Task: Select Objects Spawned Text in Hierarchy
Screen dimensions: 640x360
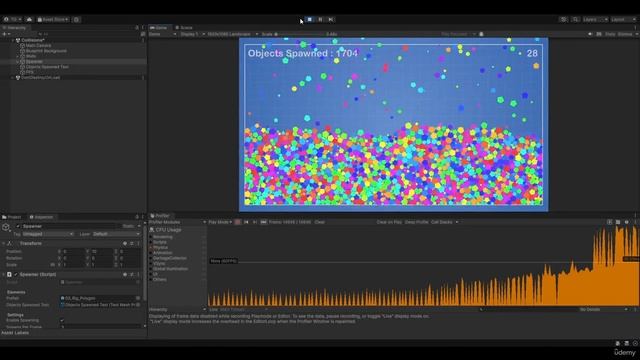Action: click(47, 67)
